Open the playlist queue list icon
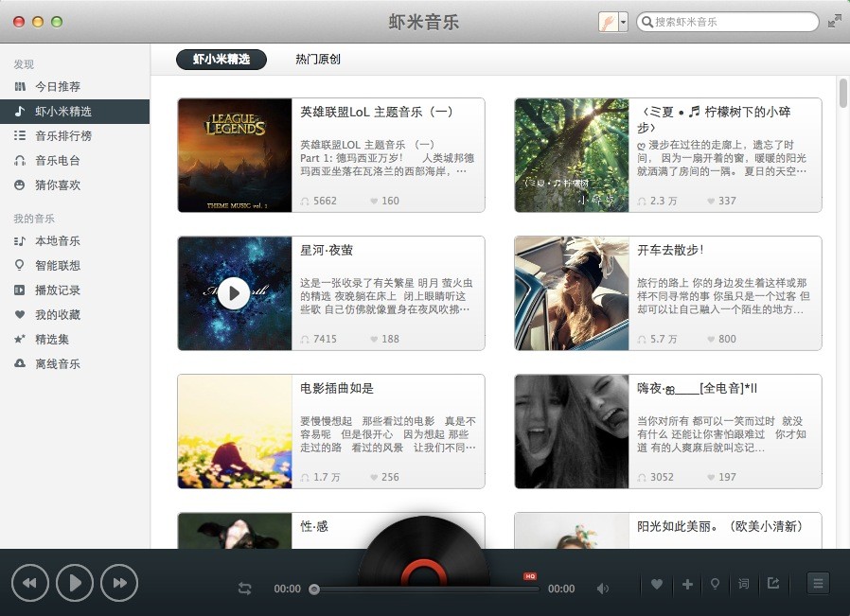This screenshot has height=616, width=850. point(818,584)
